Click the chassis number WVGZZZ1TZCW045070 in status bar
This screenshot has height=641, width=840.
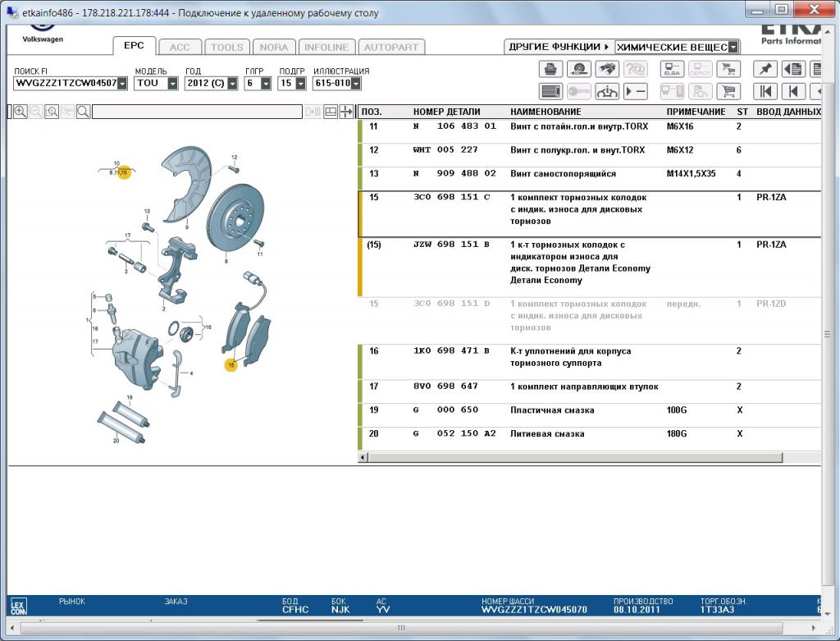click(x=534, y=609)
